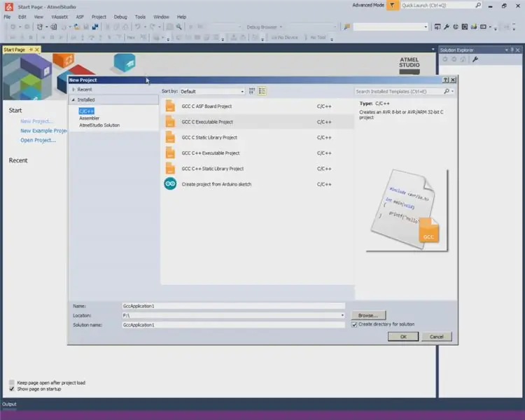Click the search magnifier in template search box

(x=447, y=91)
